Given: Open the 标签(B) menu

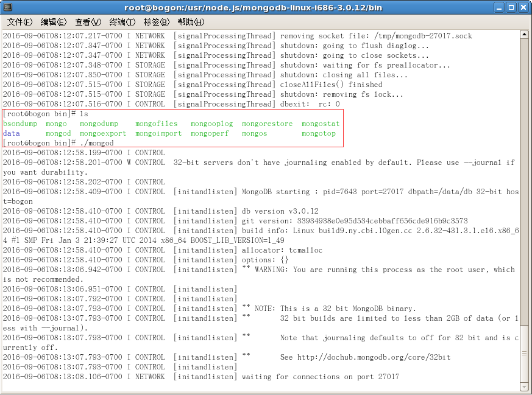Looking at the screenshot, I should coord(157,22).
